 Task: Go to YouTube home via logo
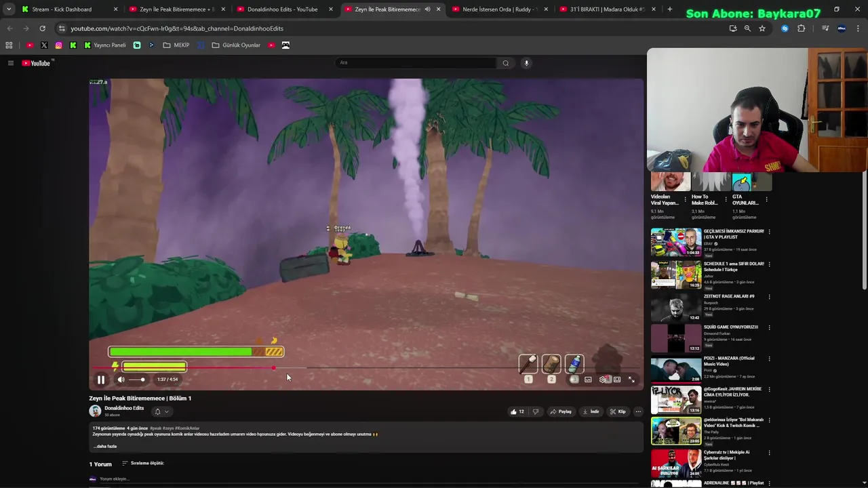(x=36, y=63)
